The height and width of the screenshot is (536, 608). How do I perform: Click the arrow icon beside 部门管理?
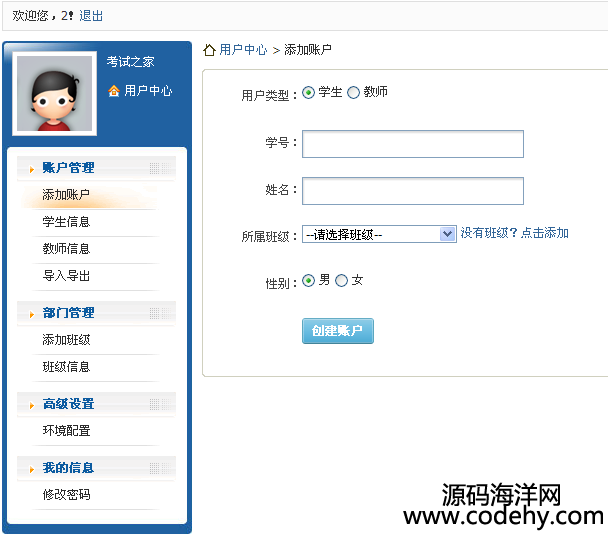pos(32,314)
